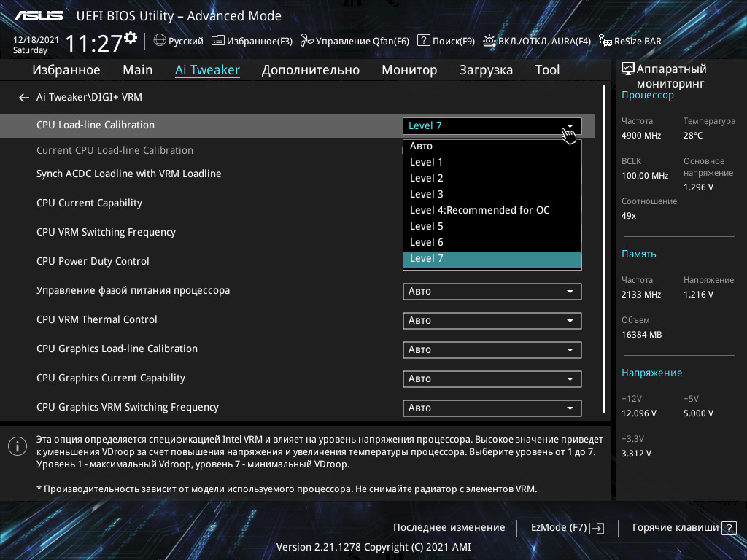Viewport: 747px width, 560px height.
Task: Click Последнее изменение button
Action: 449,528
